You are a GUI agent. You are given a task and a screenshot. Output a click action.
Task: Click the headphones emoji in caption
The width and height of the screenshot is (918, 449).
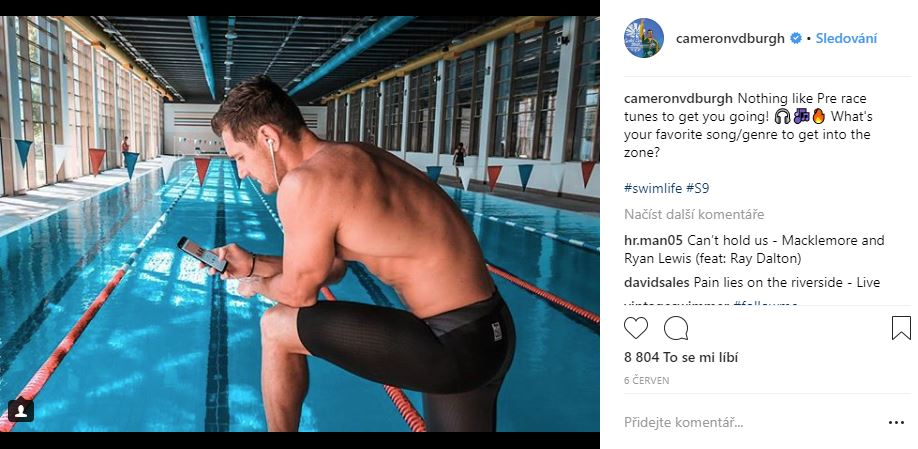[x=782, y=116]
